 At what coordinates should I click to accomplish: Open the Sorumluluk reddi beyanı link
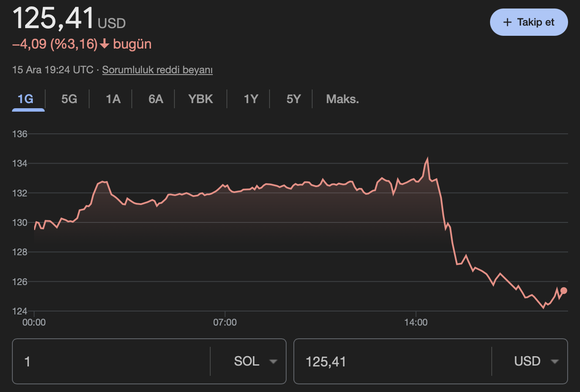pyautogui.click(x=157, y=70)
